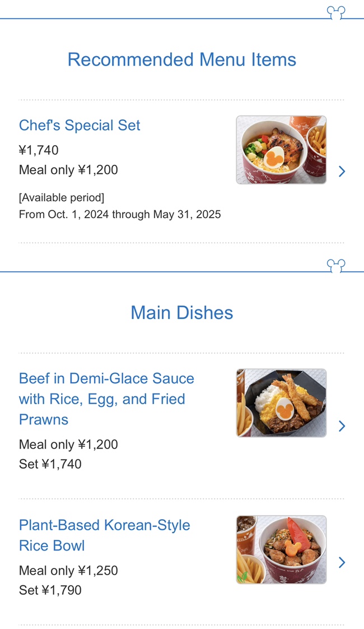Image resolution: width=364 pixels, height=629 pixels.
Task: Click the available period date text
Action: pos(120,214)
